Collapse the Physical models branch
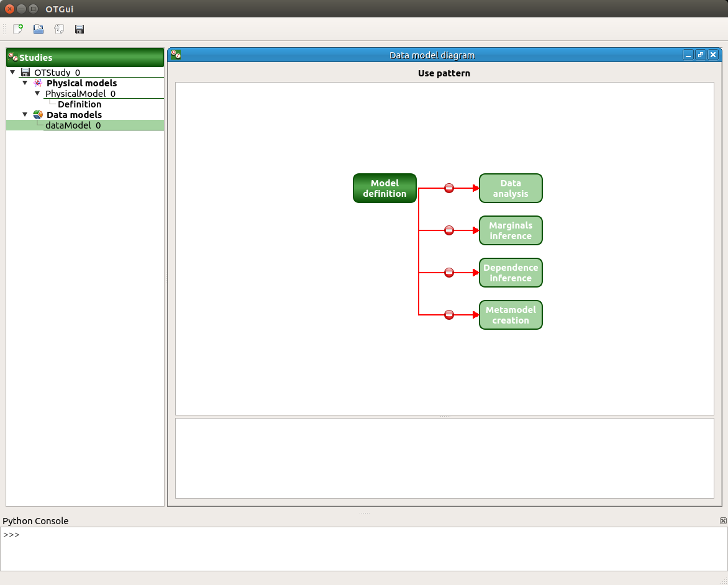This screenshot has width=728, height=585. [x=25, y=83]
